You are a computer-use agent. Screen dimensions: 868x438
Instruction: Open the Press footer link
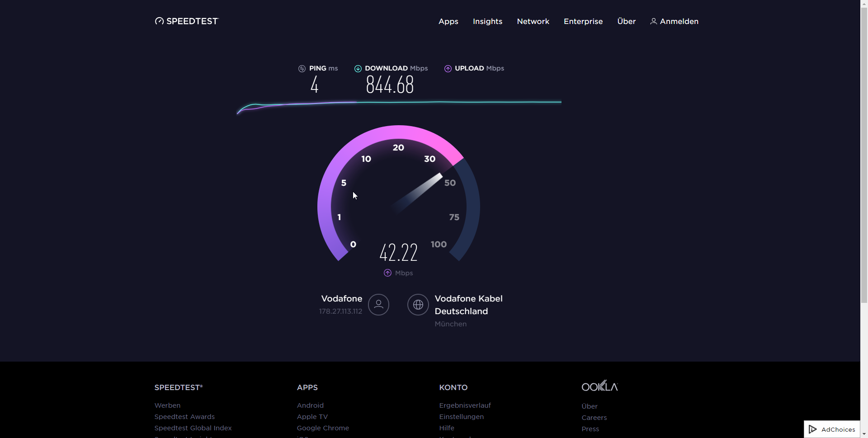(x=590, y=429)
